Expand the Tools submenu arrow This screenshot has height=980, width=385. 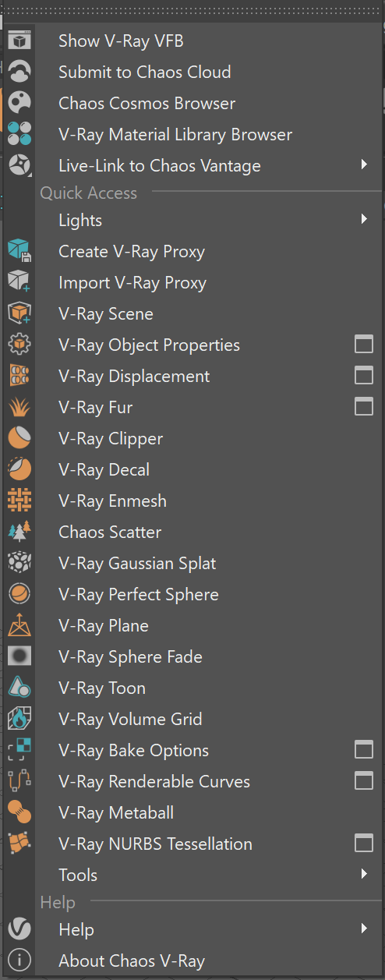pyautogui.click(x=364, y=875)
